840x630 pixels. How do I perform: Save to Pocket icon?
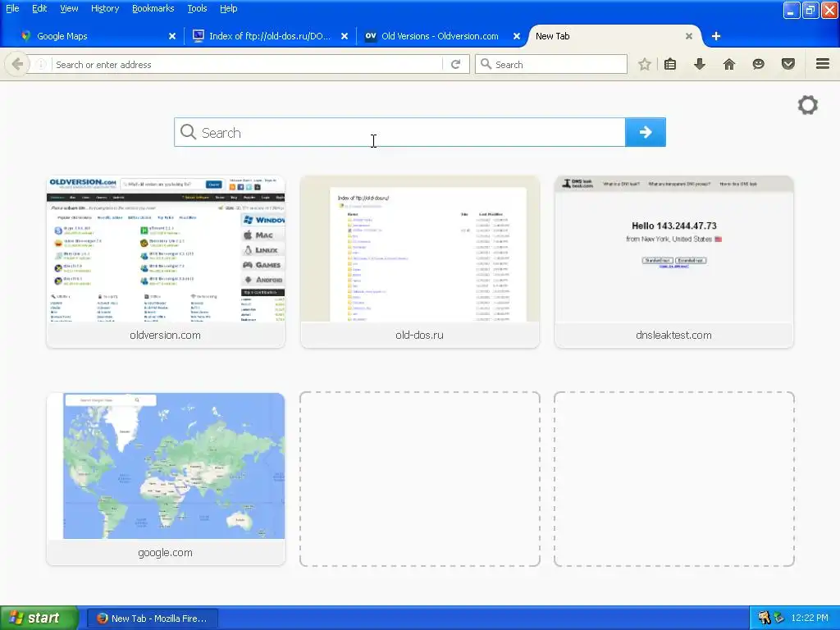(788, 64)
